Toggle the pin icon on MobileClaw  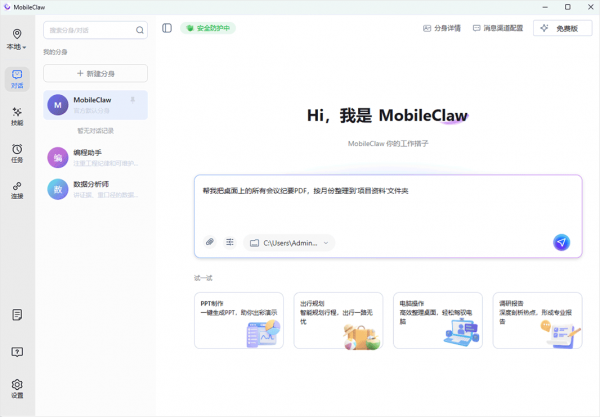pos(132,100)
